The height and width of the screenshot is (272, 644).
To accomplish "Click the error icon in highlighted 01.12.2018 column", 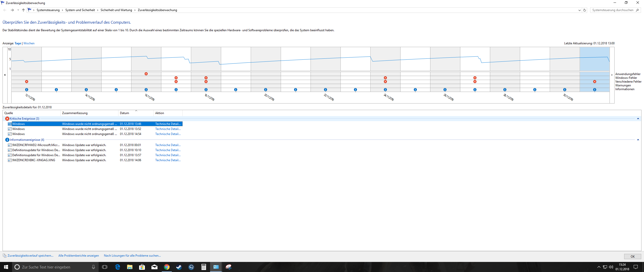I will (595, 82).
